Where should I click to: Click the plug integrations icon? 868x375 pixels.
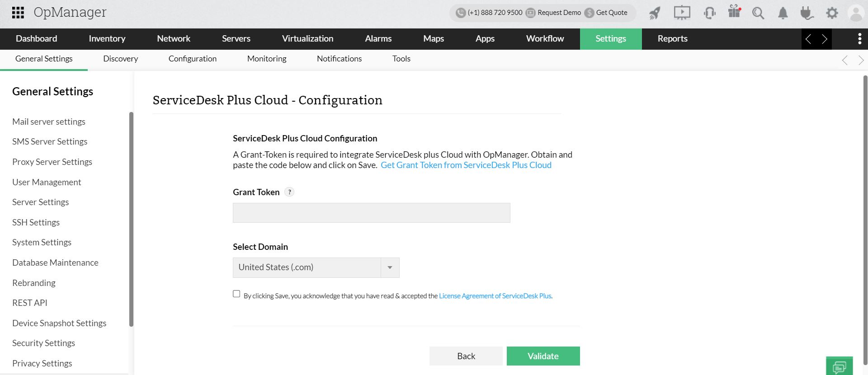[807, 13]
